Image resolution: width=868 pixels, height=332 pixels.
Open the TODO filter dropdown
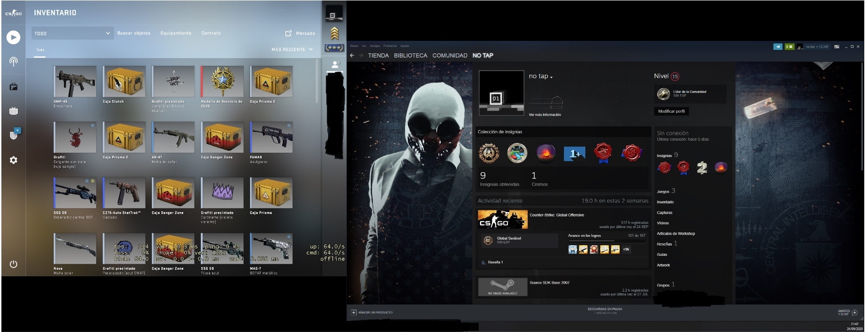pyautogui.click(x=72, y=33)
